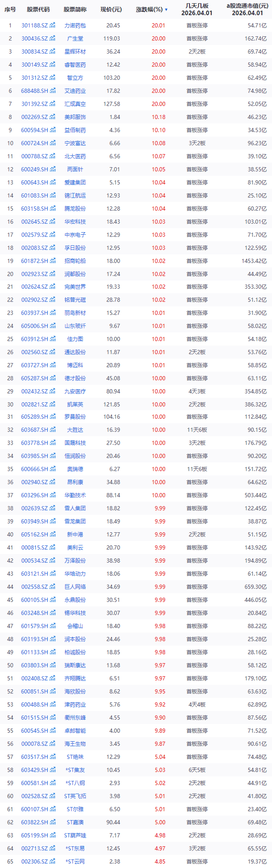Click stock name link 完美世界
This screenshot has height=868, width=272.
[x=75, y=287]
